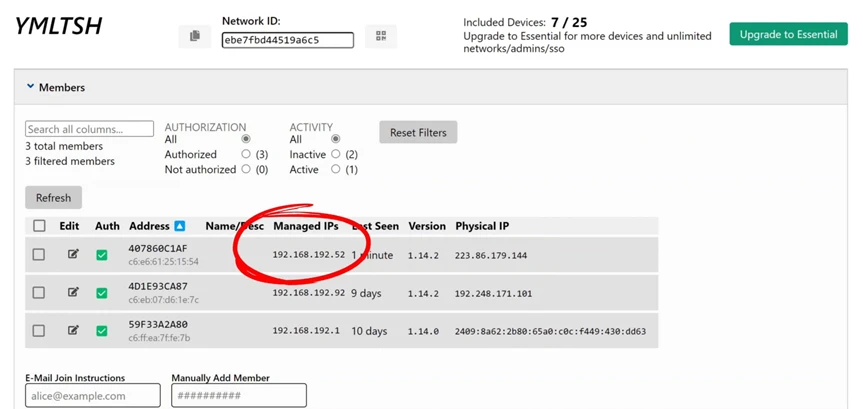863x409 pixels.
Task: Click the Managed IPs column header
Action: pyautogui.click(x=306, y=226)
